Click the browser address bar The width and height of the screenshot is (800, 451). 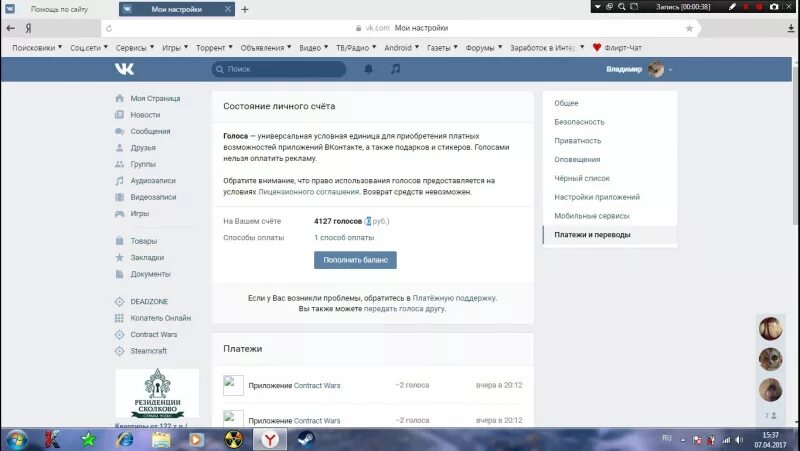click(x=401, y=28)
